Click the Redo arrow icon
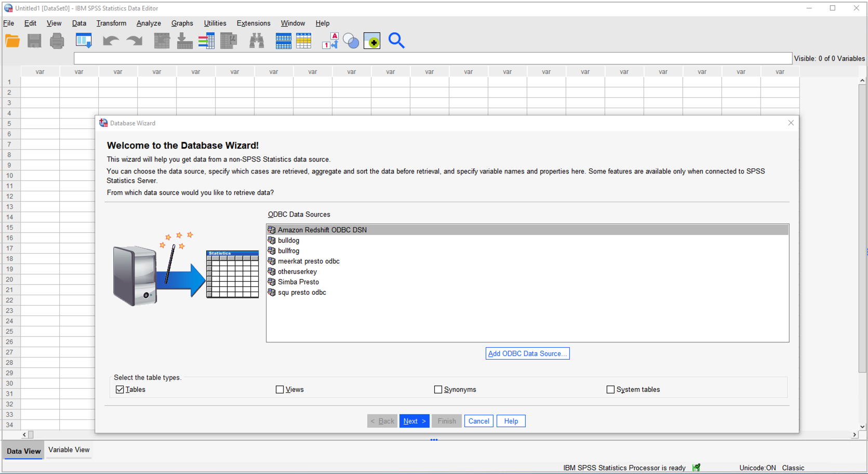The width and height of the screenshot is (868, 474). (x=135, y=41)
